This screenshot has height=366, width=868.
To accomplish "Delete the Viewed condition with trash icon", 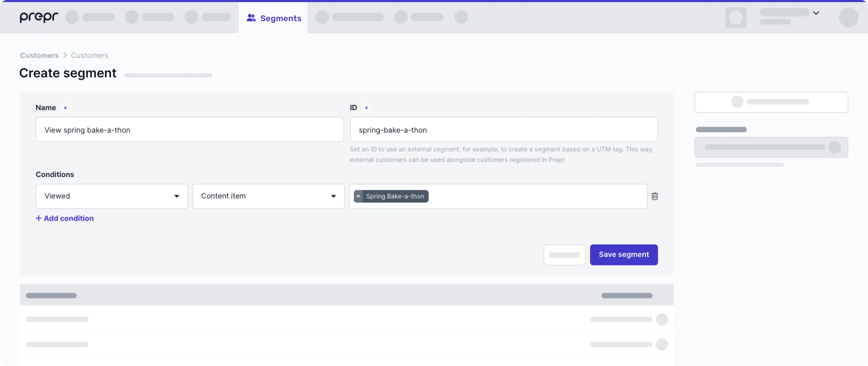I will point(654,196).
